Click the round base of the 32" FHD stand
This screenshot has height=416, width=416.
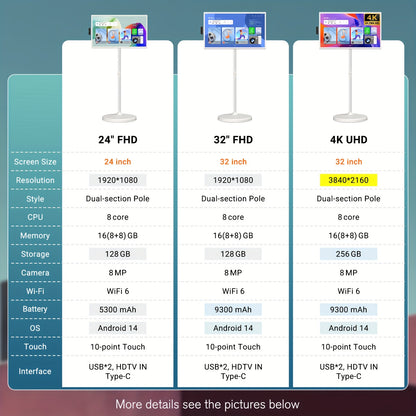(x=235, y=117)
